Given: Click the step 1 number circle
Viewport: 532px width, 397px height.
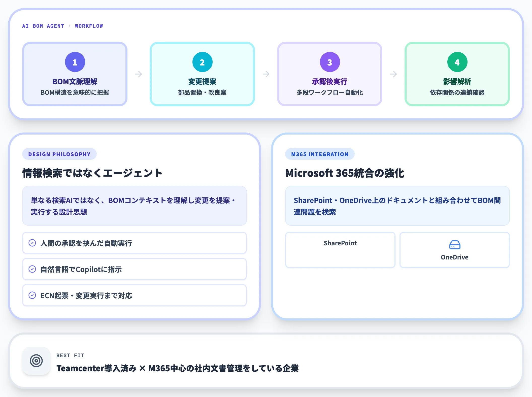Looking at the screenshot, I should (75, 62).
